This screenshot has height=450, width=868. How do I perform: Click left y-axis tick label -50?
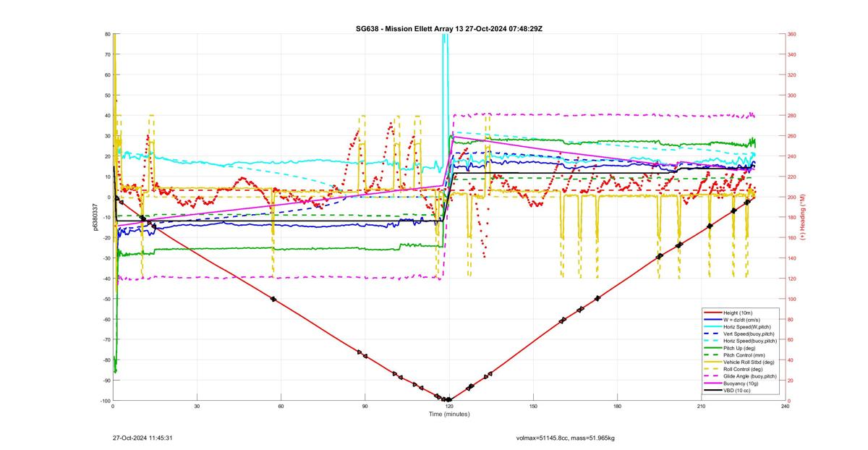pyautogui.click(x=106, y=299)
